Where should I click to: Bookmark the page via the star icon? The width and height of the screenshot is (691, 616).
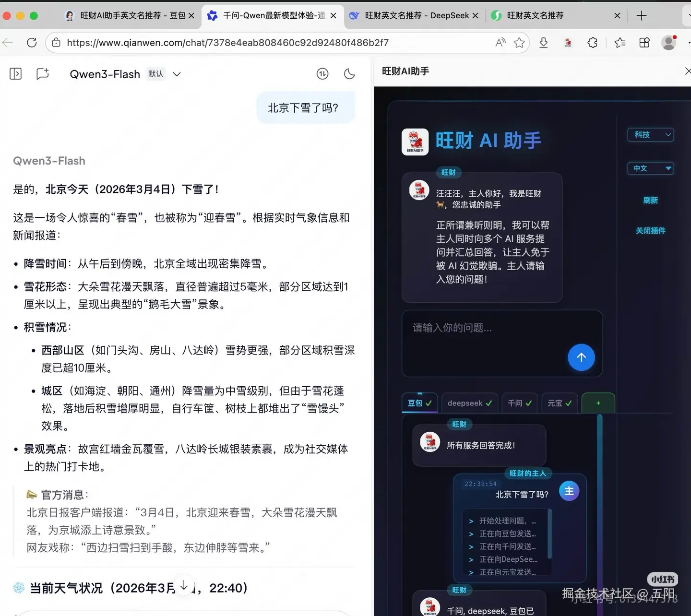pos(519,43)
